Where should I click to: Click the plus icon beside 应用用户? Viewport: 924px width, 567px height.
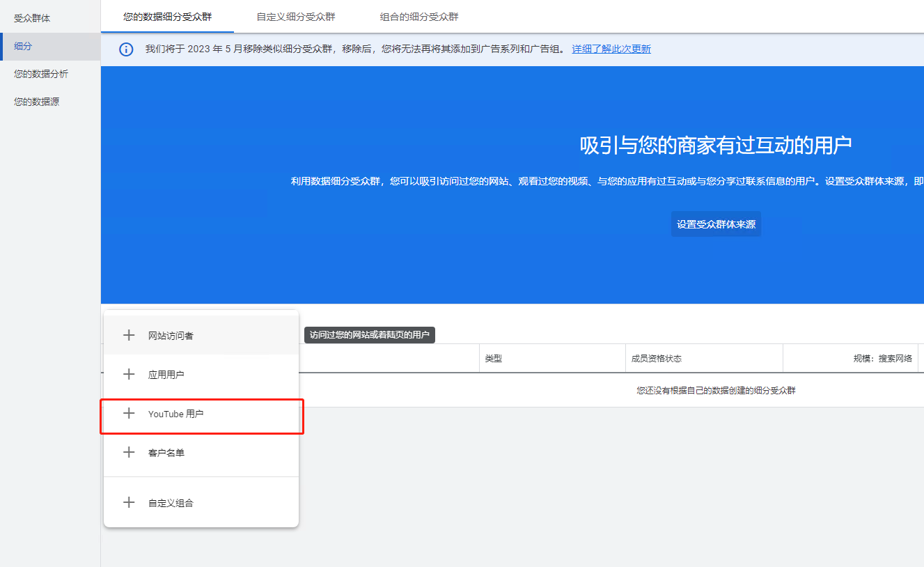(129, 374)
